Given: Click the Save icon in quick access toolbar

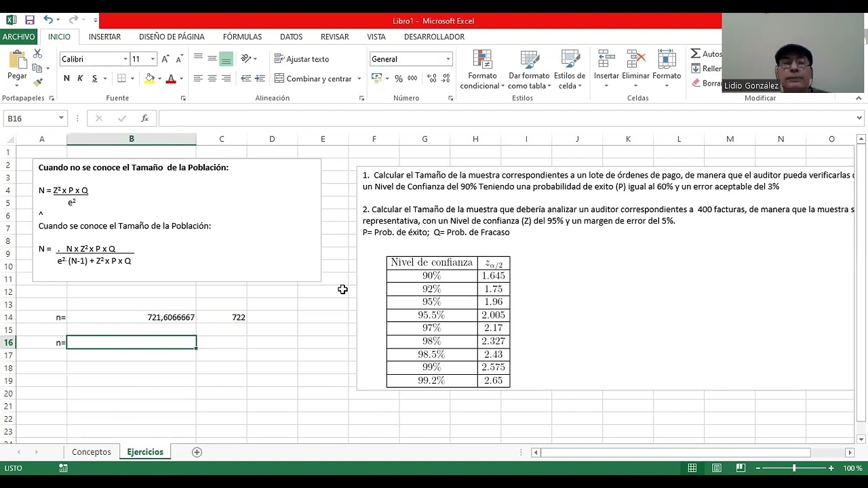Looking at the screenshot, I should tap(30, 20).
